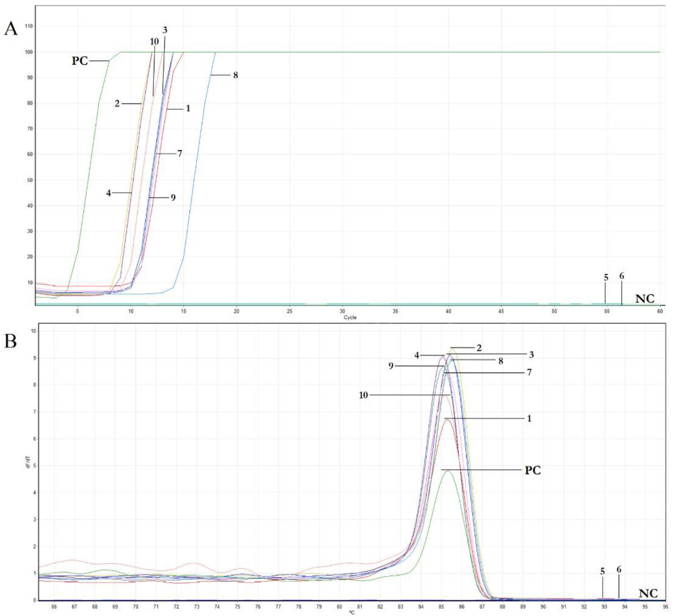
Task: Click curve label 8 in panel A
Action: (x=235, y=75)
